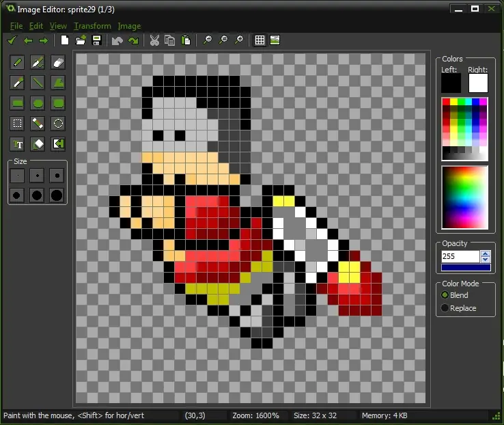Click the 'Memory: 4 KB' status text
This screenshot has width=504, height=425.
pyautogui.click(x=384, y=415)
